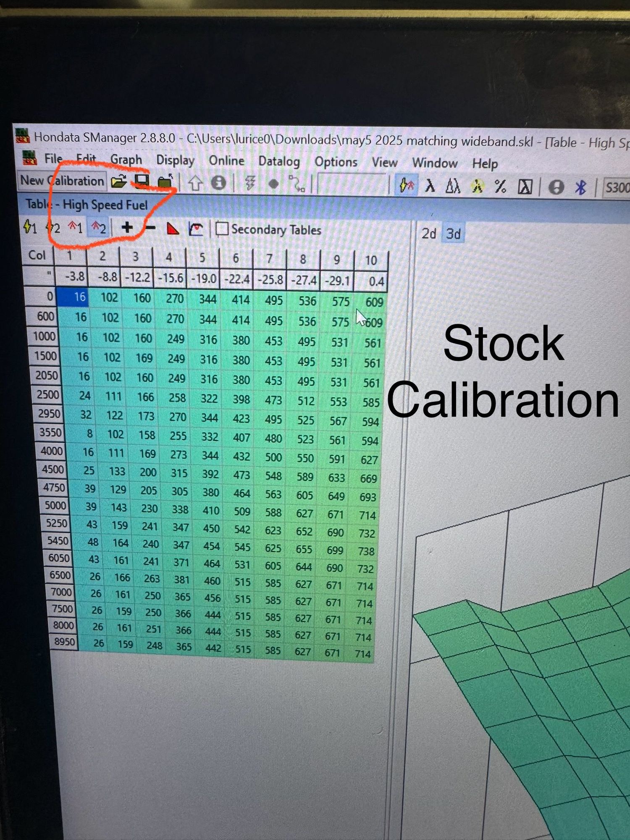Click the upload arrow icon in toolbar

click(195, 183)
